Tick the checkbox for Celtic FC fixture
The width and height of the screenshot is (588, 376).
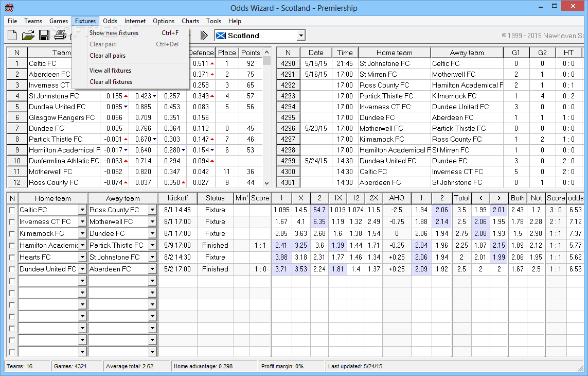(x=12, y=210)
